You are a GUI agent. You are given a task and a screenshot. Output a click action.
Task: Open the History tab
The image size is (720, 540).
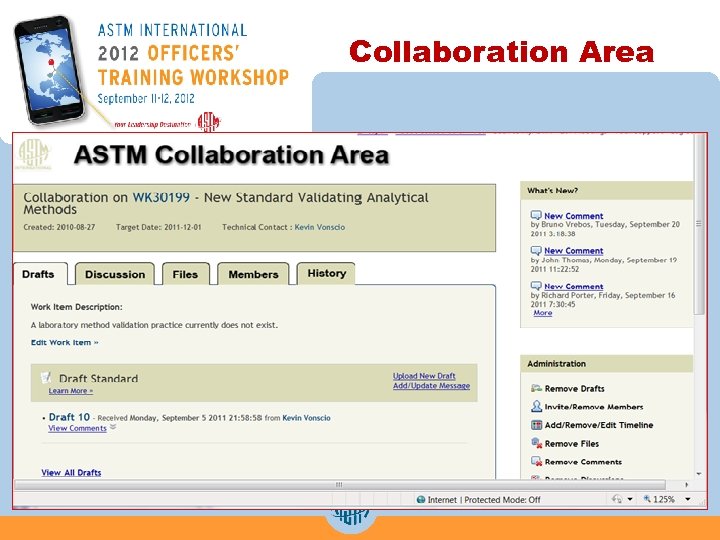[x=326, y=273]
